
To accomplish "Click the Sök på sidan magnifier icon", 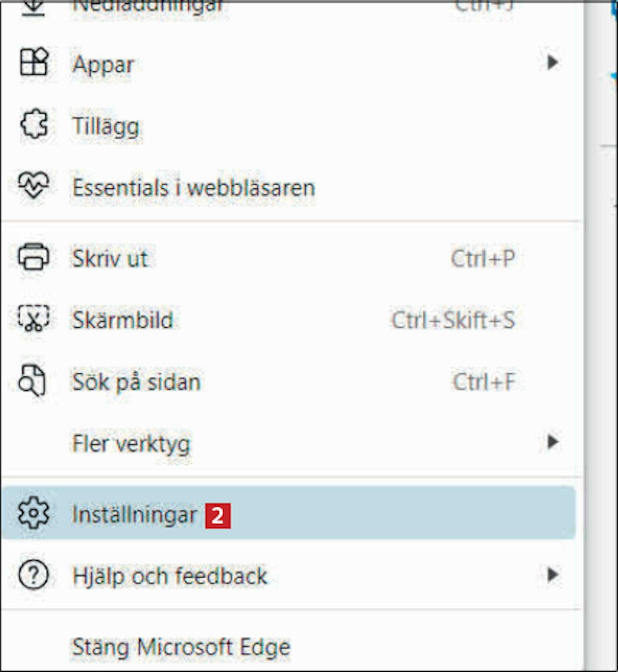I will click(32, 380).
